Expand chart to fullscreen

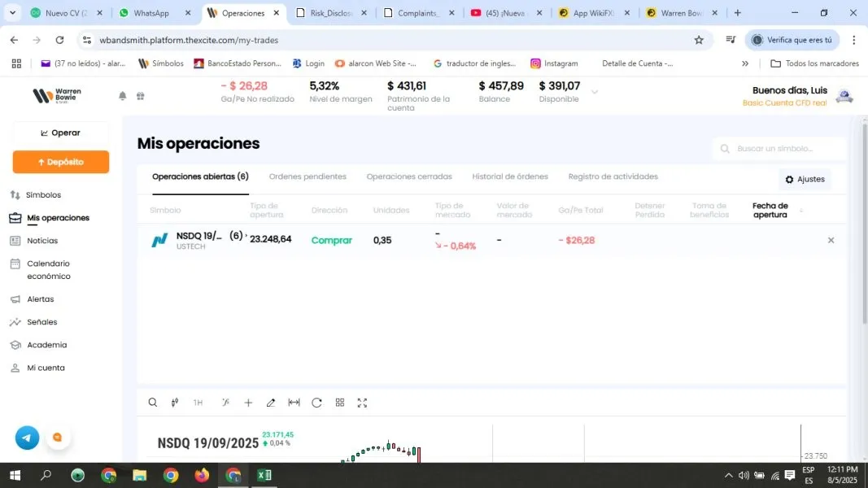(362, 403)
